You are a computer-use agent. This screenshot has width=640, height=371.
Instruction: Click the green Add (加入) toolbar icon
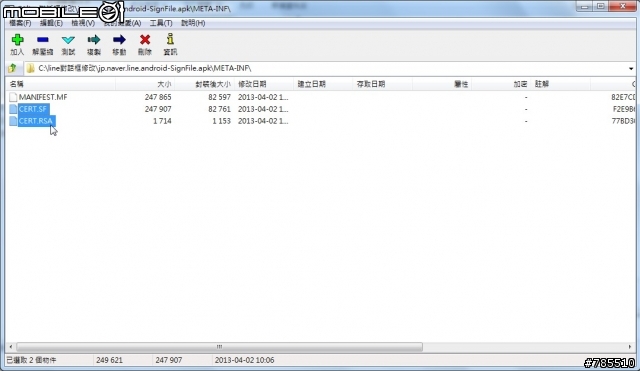tap(17, 40)
